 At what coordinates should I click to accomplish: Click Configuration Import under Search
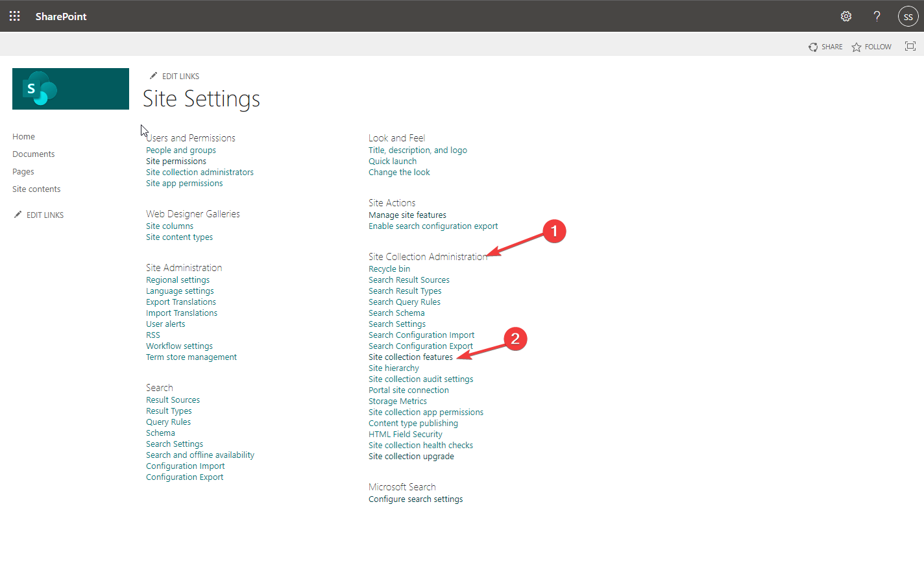point(186,466)
